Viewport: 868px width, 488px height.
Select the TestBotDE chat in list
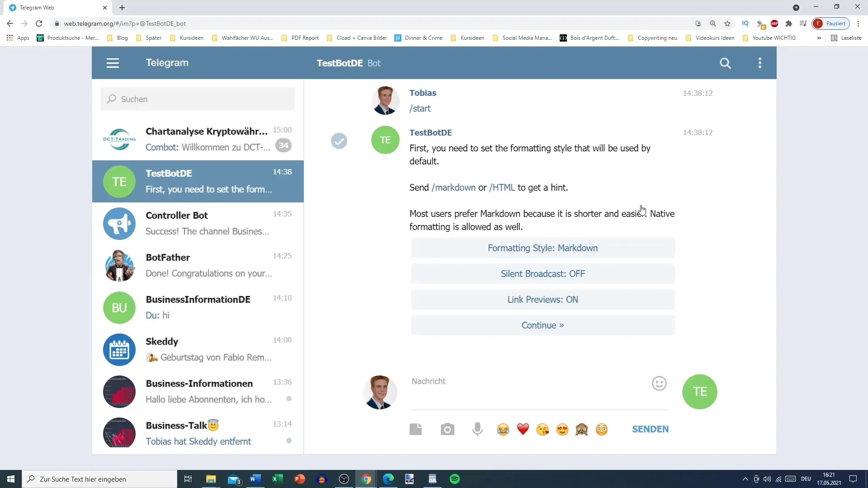coord(198,181)
